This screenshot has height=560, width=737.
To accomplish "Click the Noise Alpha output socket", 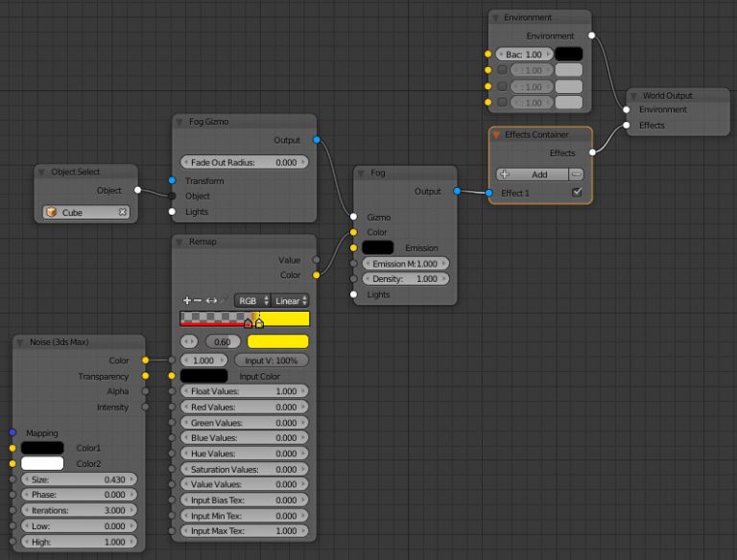I will point(146,391).
